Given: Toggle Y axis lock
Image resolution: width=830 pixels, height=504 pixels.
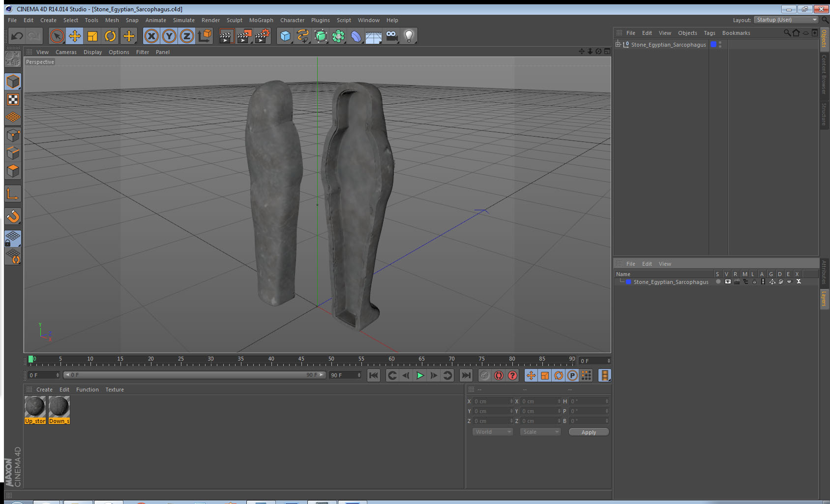Looking at the screenshot, I should [x=169, y=36].
